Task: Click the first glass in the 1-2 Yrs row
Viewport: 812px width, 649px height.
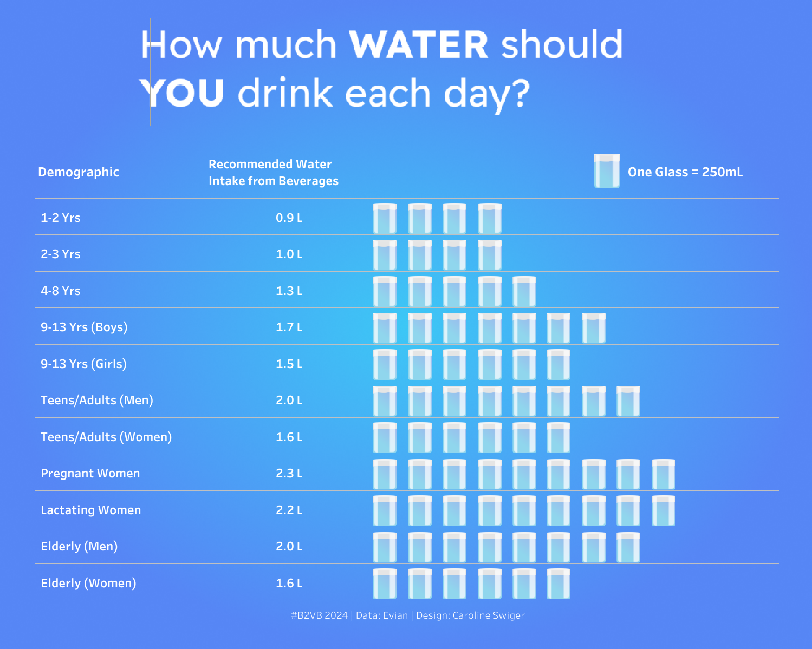Action: (385, 218)
